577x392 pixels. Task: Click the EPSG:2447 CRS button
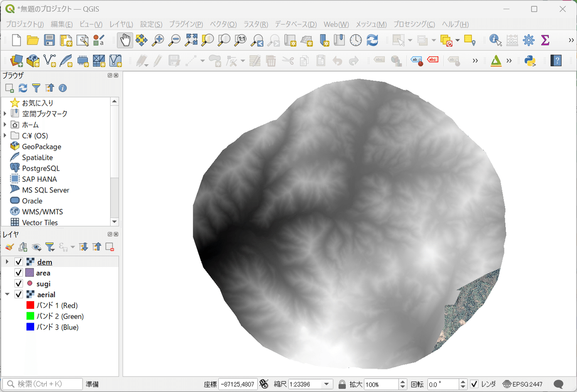[x=522, y=384]
